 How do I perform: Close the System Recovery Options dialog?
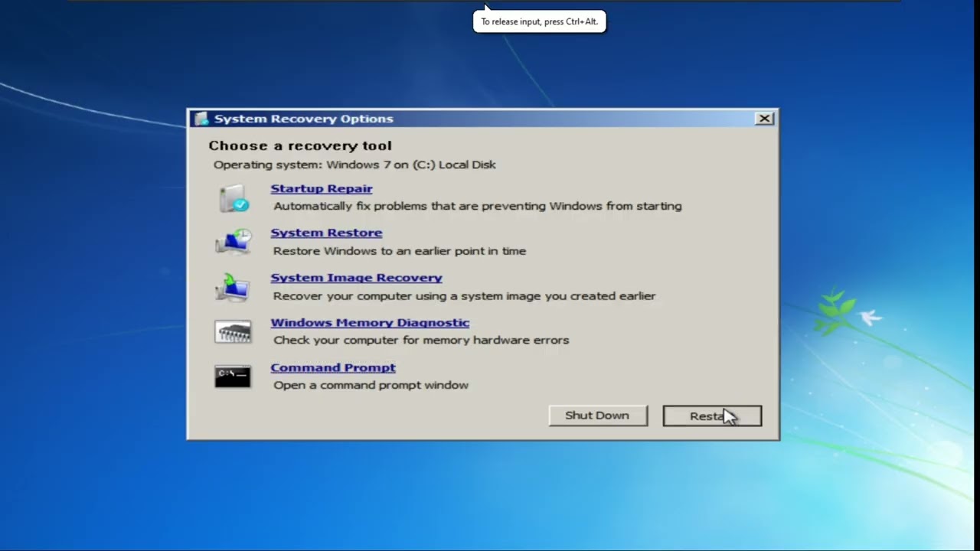[764, 119]
